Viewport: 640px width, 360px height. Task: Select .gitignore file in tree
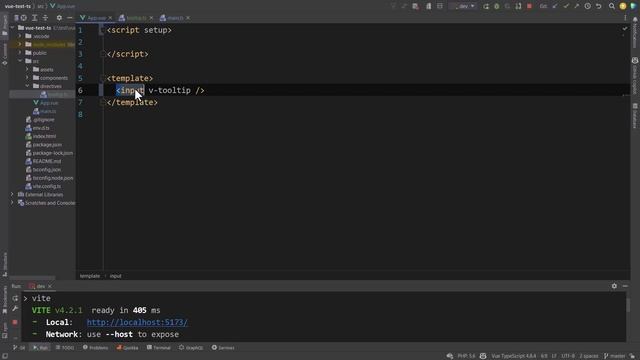coord(40,120)
